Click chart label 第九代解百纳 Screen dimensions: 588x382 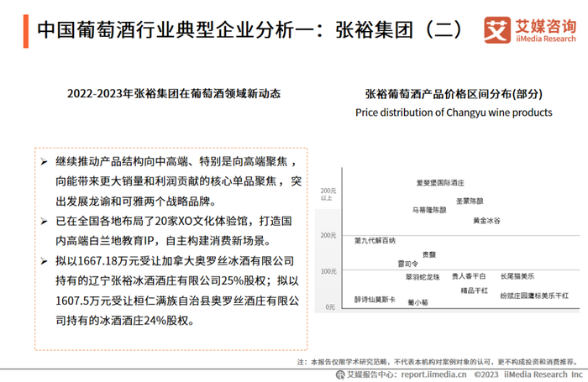pos(375,241)
